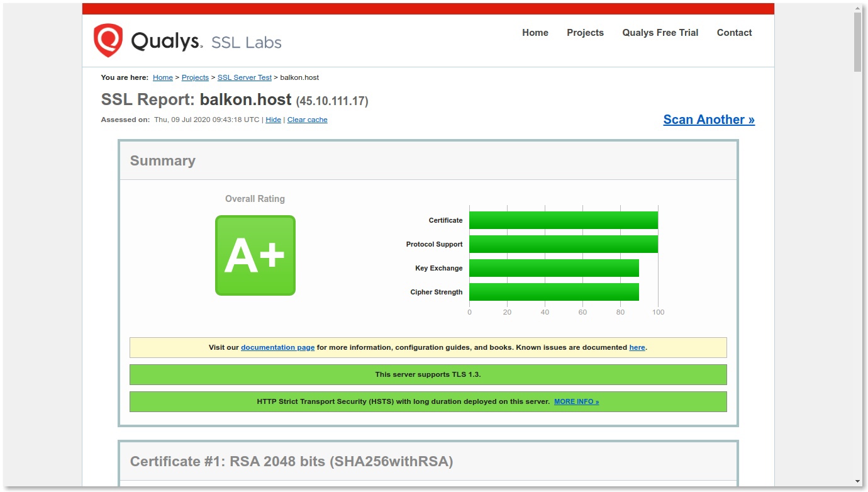868x492 pixels.
Task: Click the 'here' known issues link
Action: [x=637, y=347]
